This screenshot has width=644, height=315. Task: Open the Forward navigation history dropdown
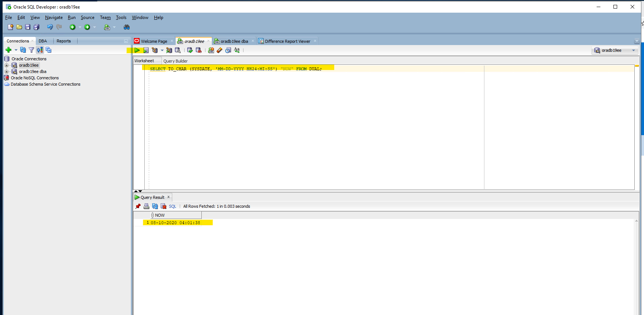(95, 27)
